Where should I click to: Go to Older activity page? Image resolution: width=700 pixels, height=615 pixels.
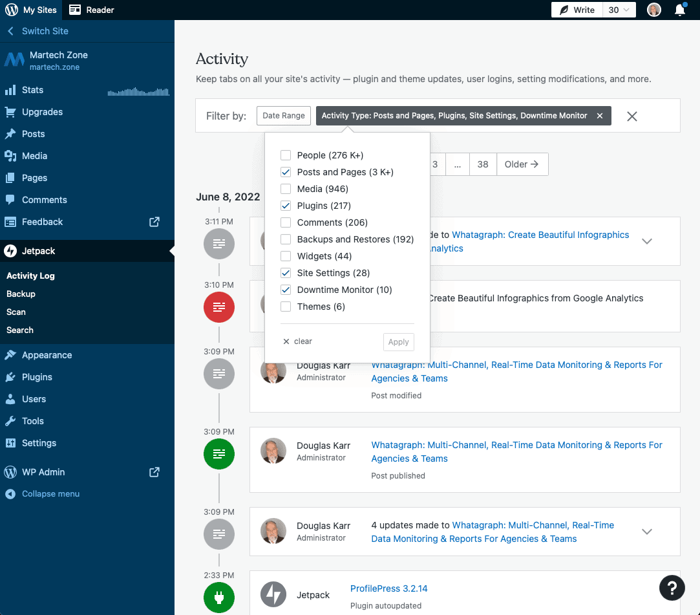(522, 164)
